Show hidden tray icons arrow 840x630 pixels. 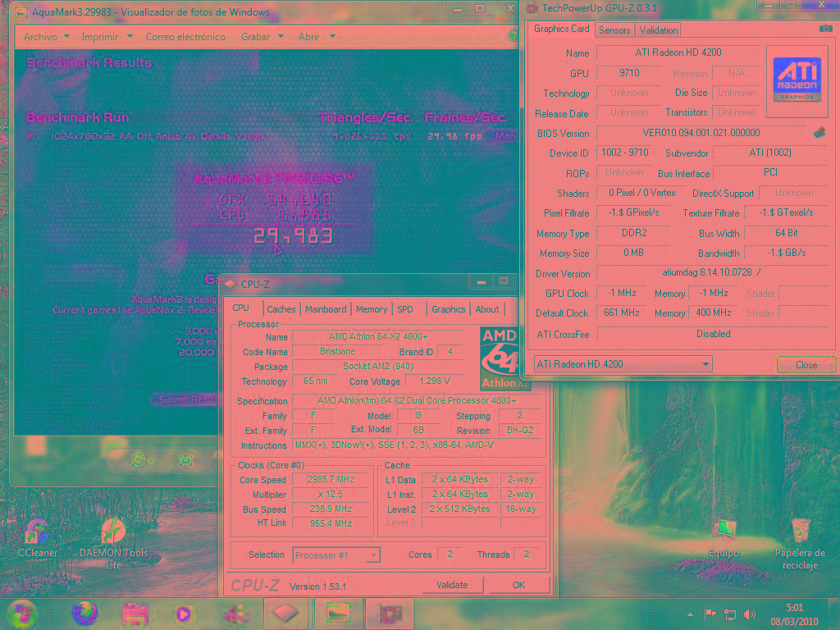click(691, 614)
